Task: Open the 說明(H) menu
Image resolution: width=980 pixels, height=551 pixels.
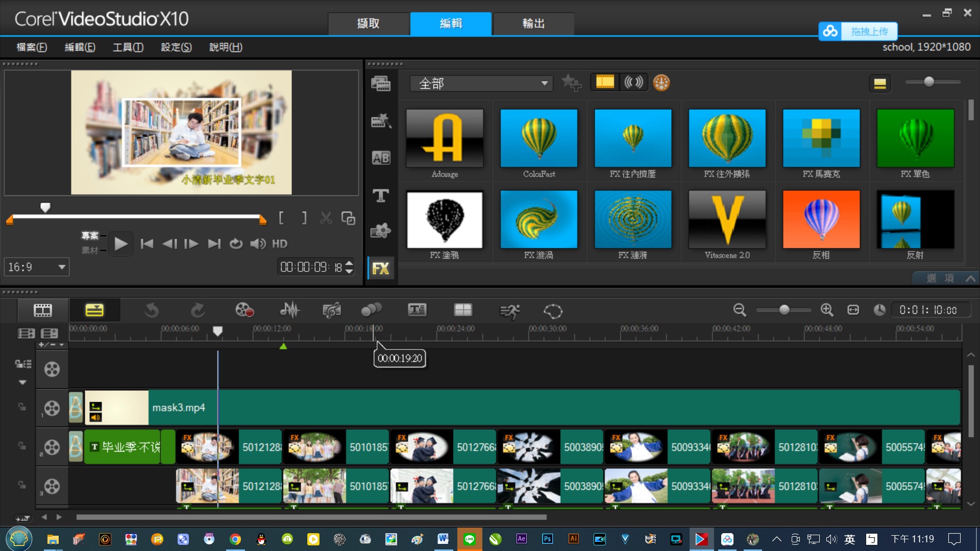Action: click(226, 47)
